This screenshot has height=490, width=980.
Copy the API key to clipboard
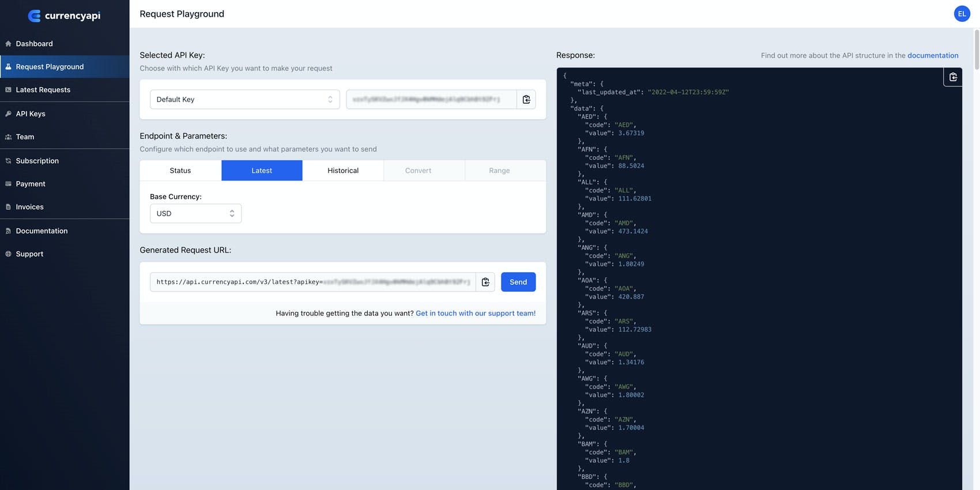tap(526, 99)
